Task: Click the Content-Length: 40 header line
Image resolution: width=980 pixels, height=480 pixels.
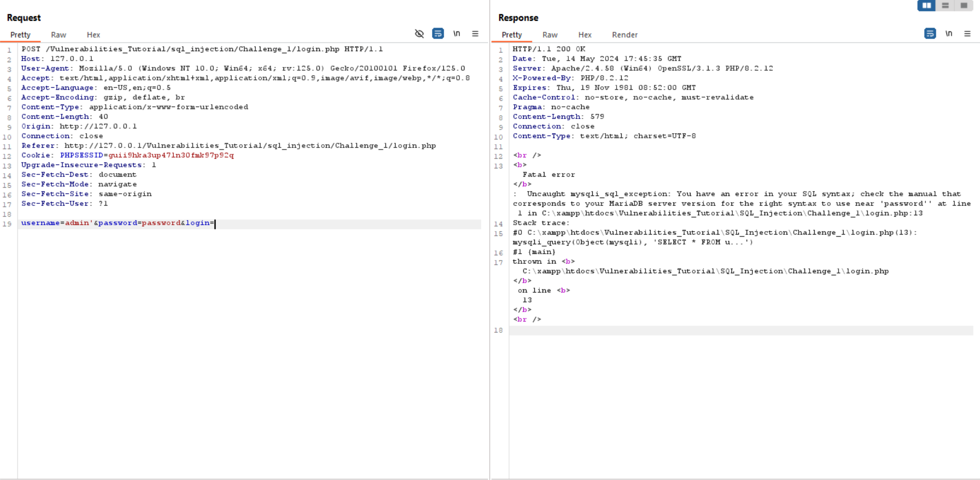Action: click(x=65, y=117)
